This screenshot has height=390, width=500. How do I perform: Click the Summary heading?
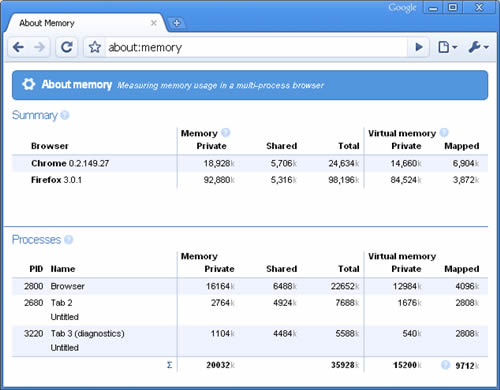pyautogui.click(x=35, y=115)
